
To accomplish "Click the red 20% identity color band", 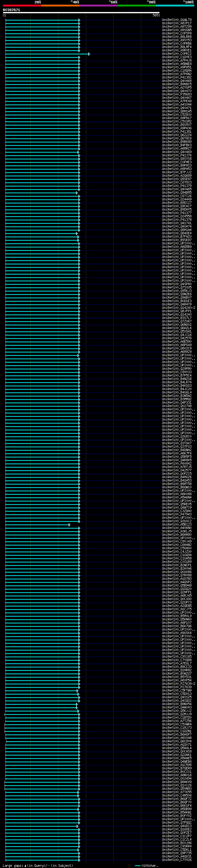I will [x=22, y=6].
